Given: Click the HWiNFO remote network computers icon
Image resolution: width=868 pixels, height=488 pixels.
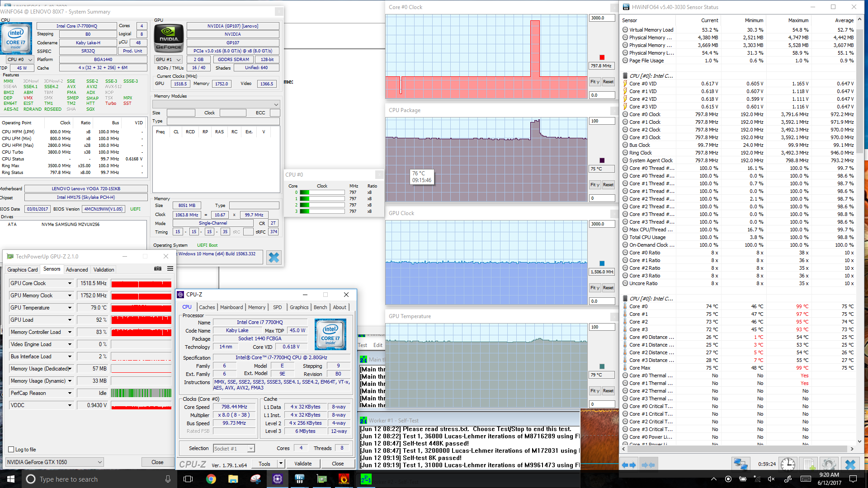Looking at the screenshot, I should 740,464.
